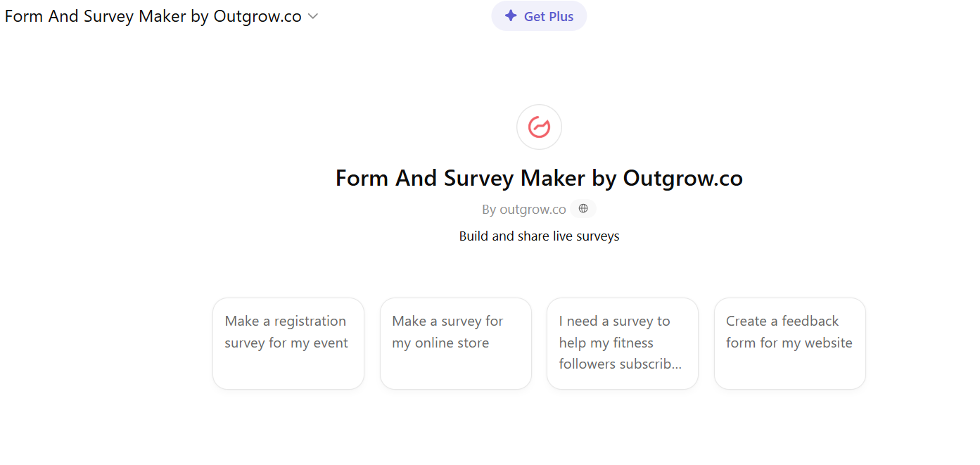The image size is (980, 465).
Task: Select "Make a registration survey for my event" card
Action: (x=288, y=343)
